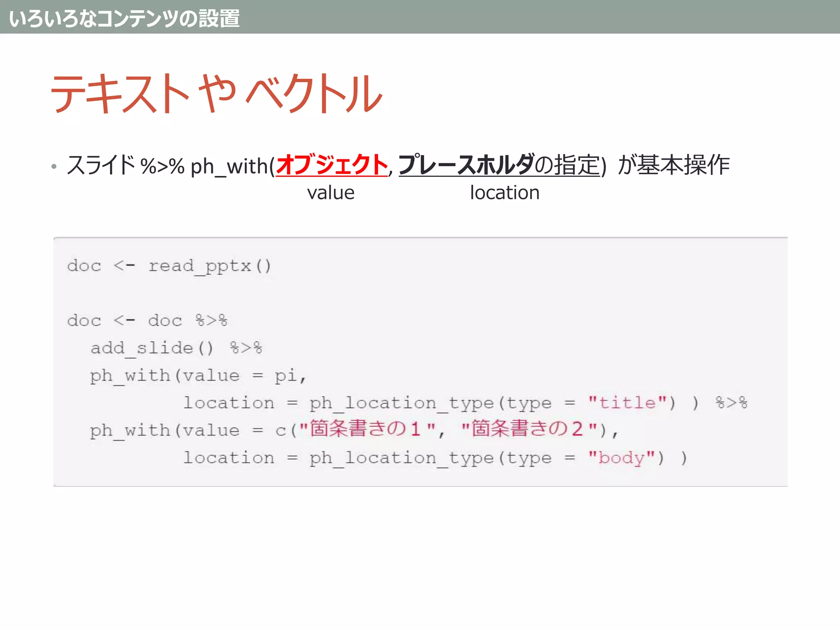Click the 'doc <- doc %>%' code line
The image size is (840, 630).
pyautogui.click(x=147, y=320)
